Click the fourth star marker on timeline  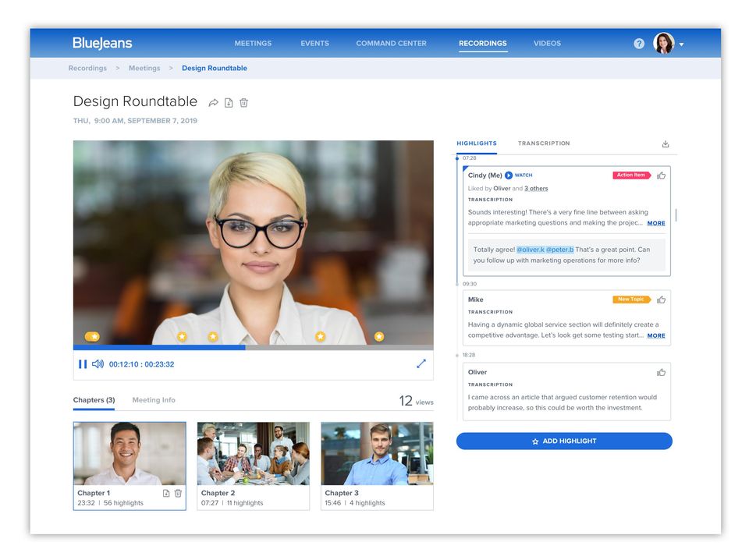click(320, 337)
